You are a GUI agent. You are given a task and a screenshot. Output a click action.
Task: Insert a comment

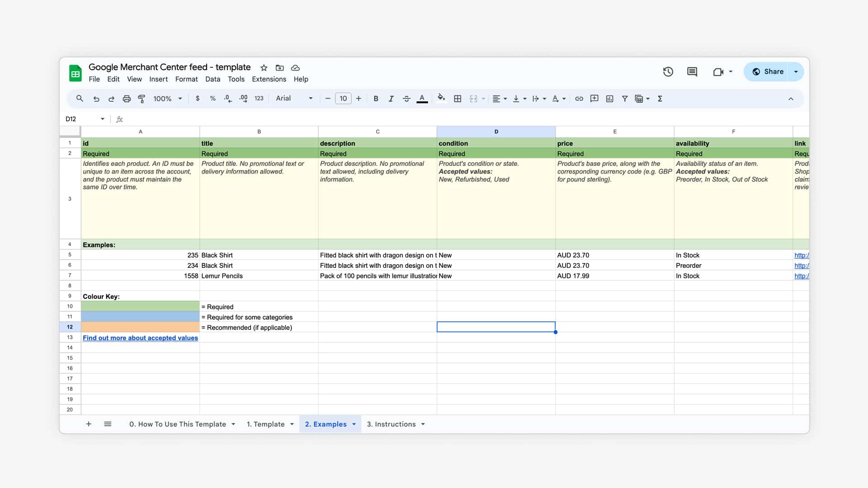coord(594,99)
